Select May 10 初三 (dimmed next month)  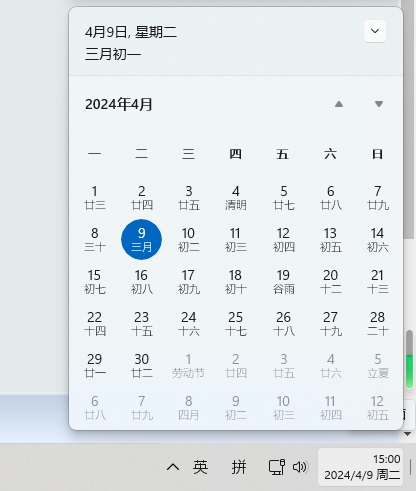pos(283,408)
